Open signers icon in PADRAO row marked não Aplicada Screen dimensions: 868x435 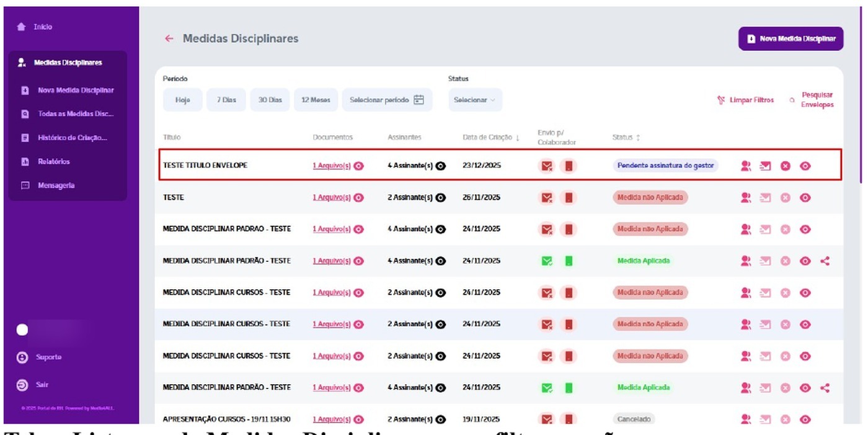click(746, 229)
